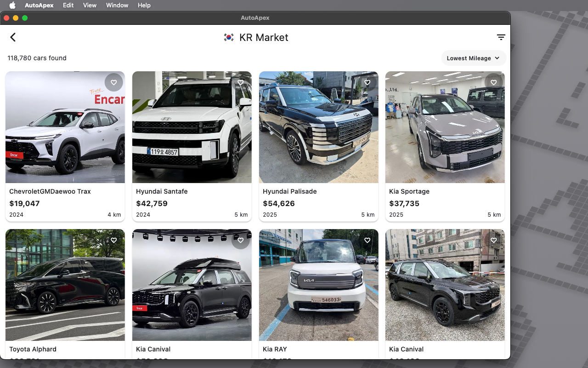Select the Hyundai Palisade title
Image resolution: width=588 pixels, height=368 pixels.
290,191
